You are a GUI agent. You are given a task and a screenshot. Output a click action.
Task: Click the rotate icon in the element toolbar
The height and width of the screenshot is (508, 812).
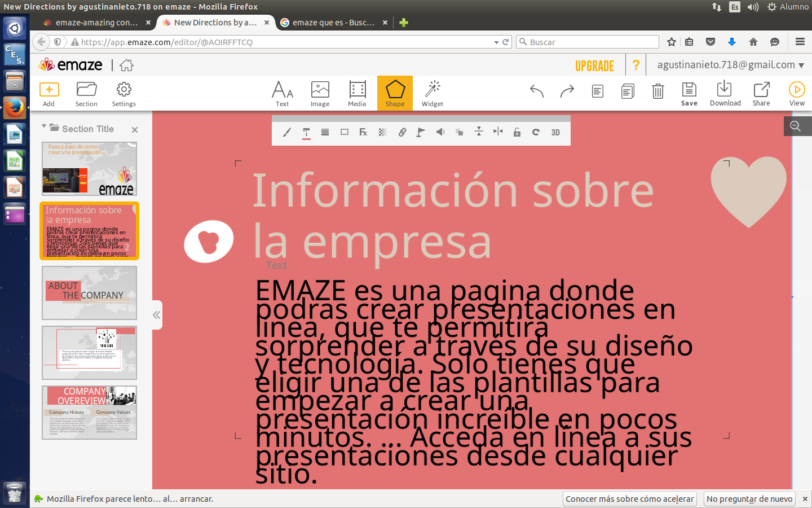coord(536,132)
